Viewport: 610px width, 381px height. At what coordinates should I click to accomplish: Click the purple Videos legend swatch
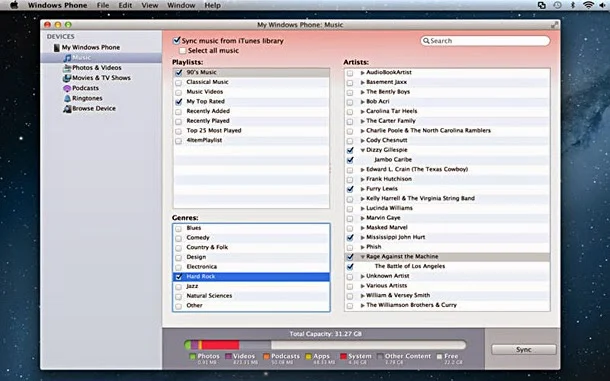tap(228, 356)
